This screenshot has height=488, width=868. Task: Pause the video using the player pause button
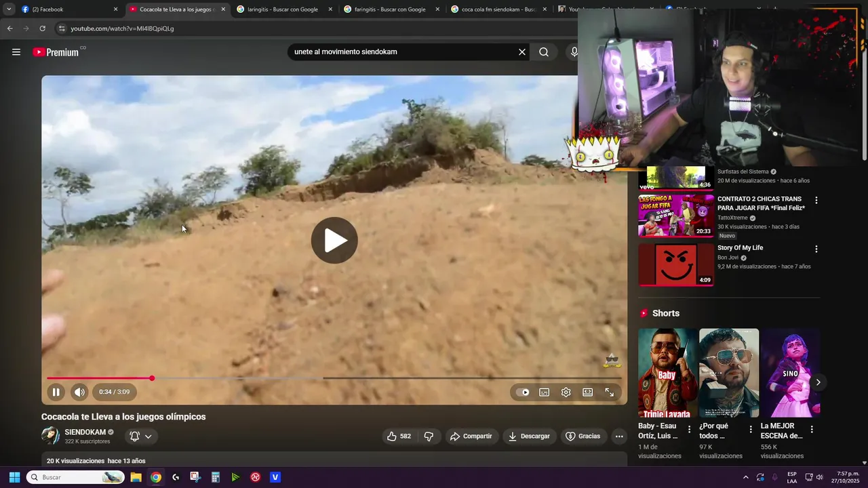coord(56,392)
